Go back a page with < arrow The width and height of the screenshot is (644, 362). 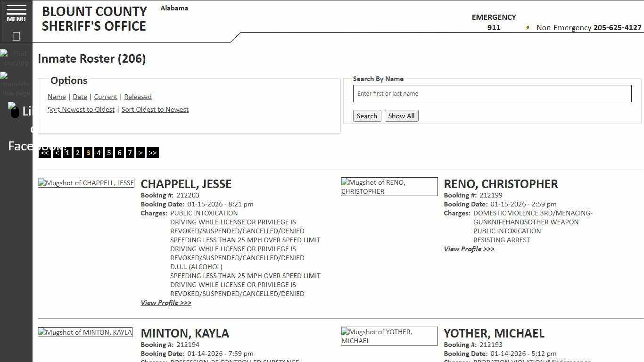[x=57, y=152]
